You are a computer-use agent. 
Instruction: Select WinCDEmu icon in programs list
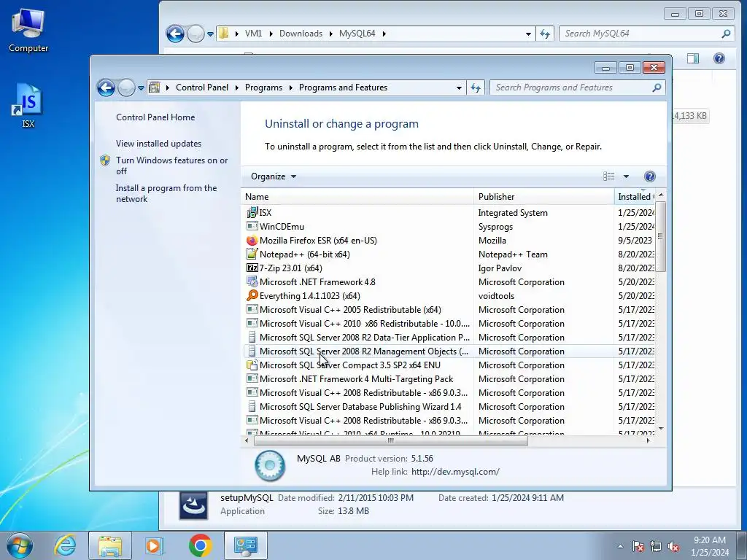click(252, 226)
